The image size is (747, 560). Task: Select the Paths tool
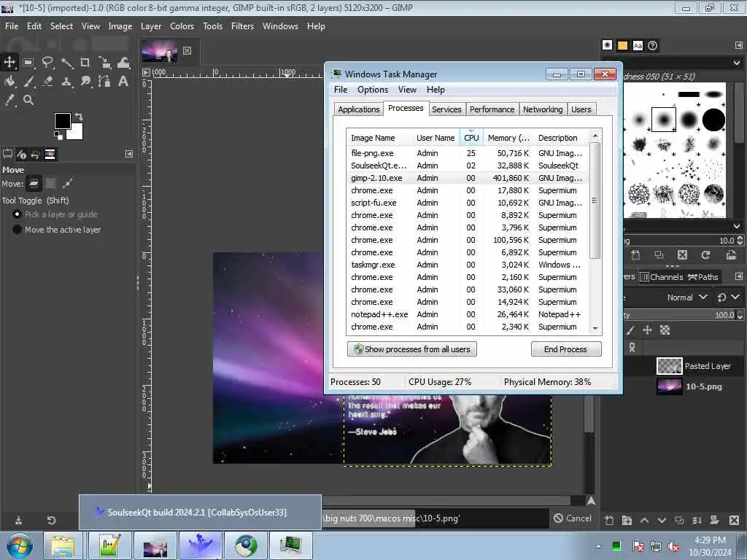(104, 82)
